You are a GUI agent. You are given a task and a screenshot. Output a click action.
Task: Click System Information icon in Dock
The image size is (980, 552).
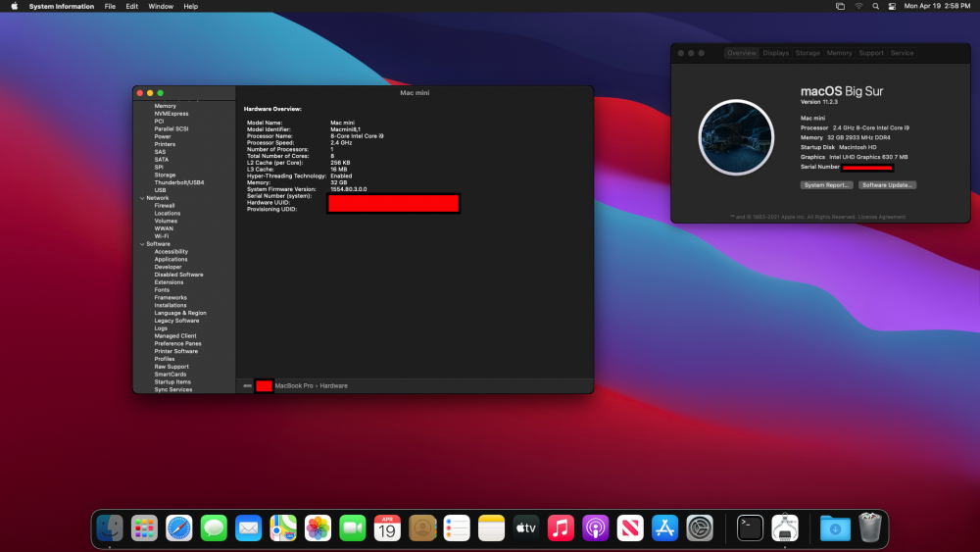[x=784, y=528]
